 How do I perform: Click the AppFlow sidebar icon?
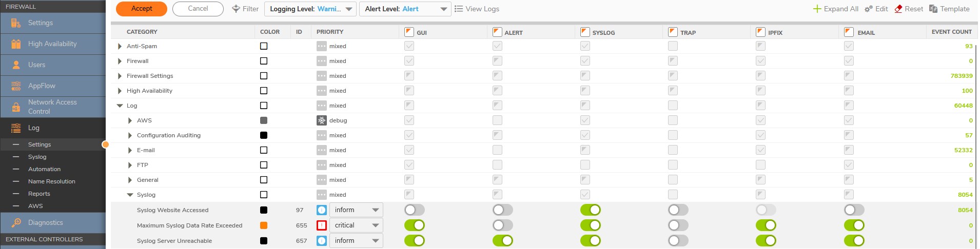coord(16,86)
